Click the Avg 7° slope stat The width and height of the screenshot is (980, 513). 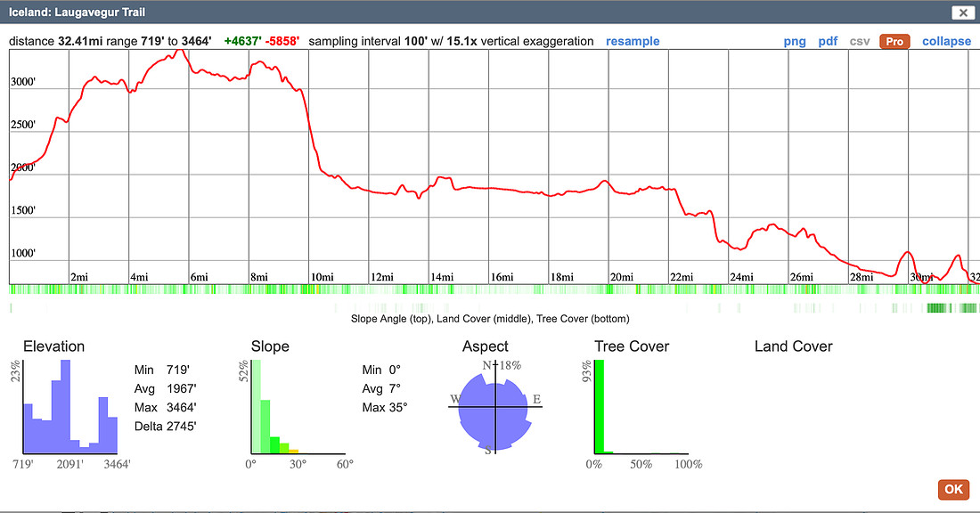(381, 388)
